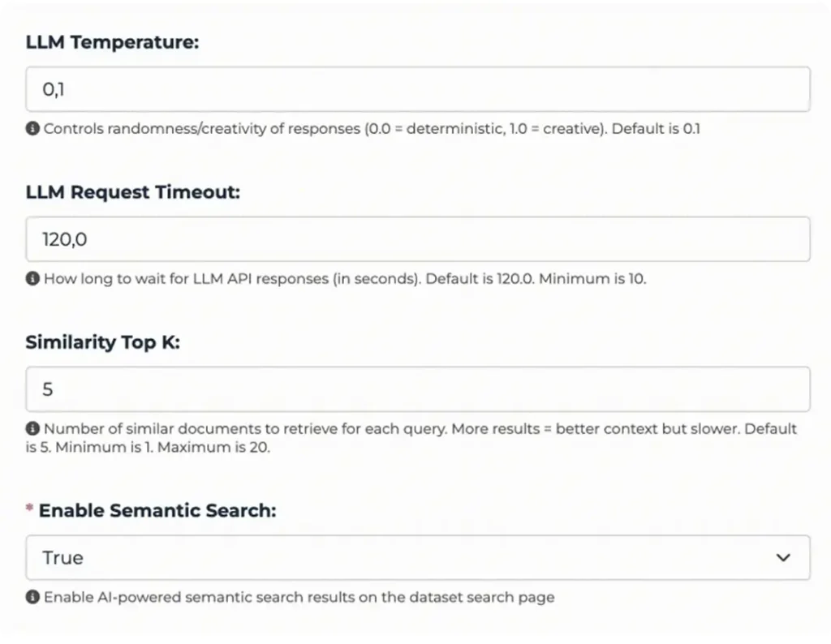Click the "LLM Request Timeout:" label
The width and height of the screenshot is (831, 644).
[133, 192]
